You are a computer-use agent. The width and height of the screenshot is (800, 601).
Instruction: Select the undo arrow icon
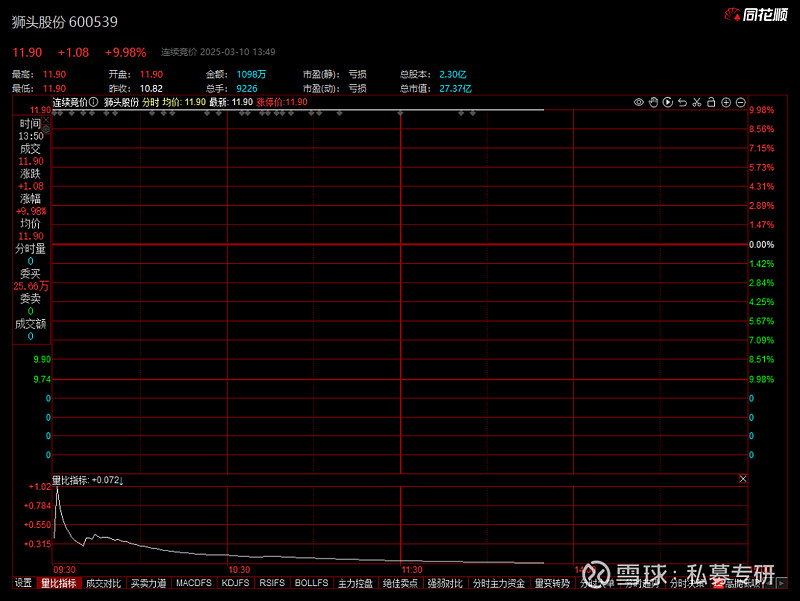tap(683, 103)
